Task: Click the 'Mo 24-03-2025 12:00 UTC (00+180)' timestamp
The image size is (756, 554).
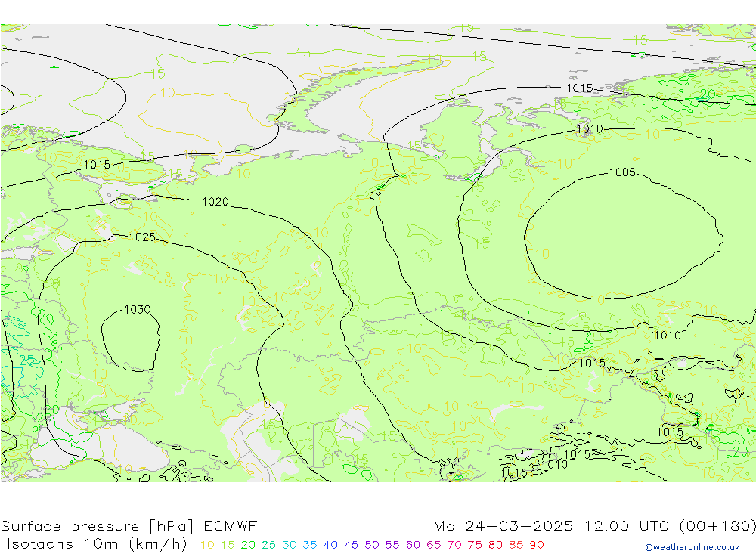Action: point(594,525)
